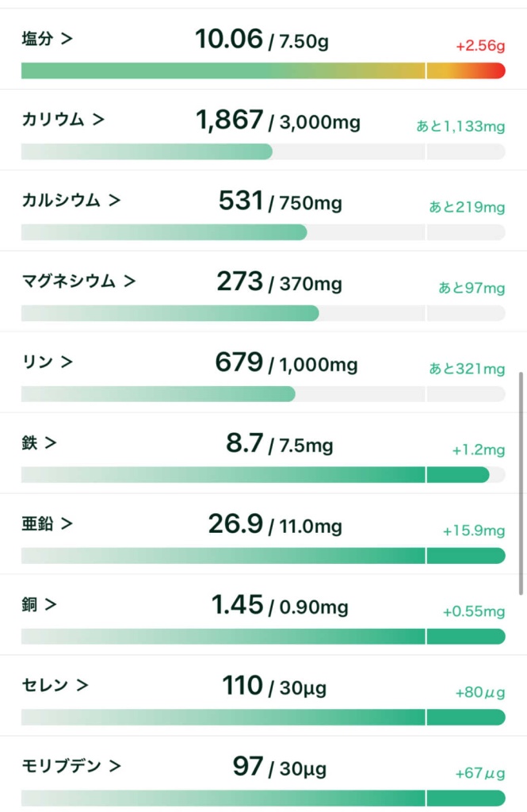
Task: Click the +2.56g excess indicator
Action: 480,47
